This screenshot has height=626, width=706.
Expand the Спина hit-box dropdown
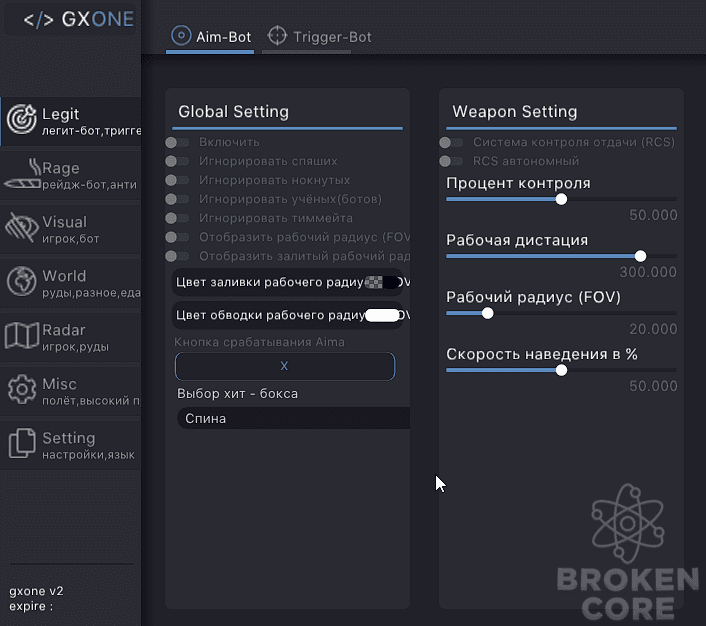point(294,418)
